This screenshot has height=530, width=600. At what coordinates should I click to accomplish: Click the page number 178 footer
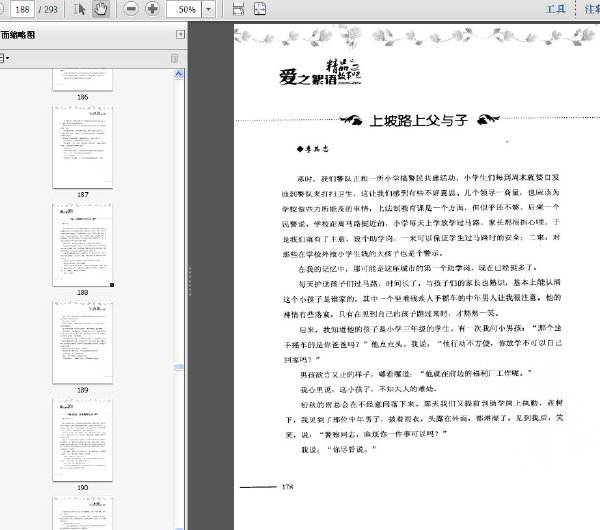287,487
